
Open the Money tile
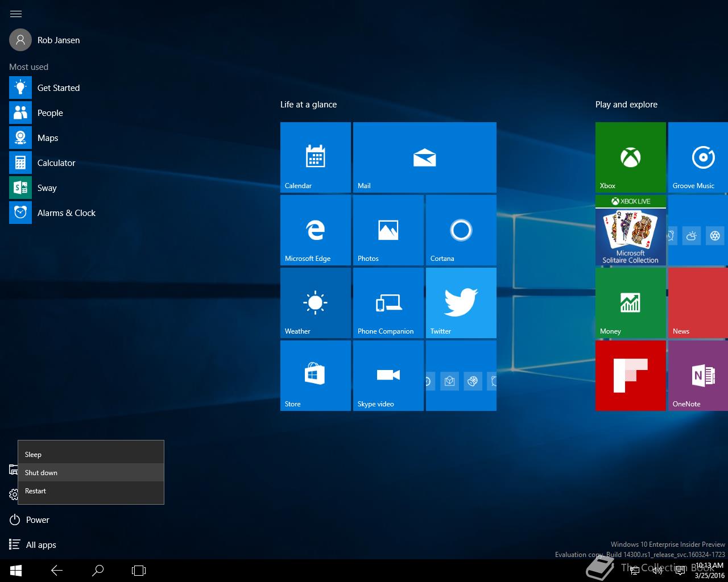point(631,303)
